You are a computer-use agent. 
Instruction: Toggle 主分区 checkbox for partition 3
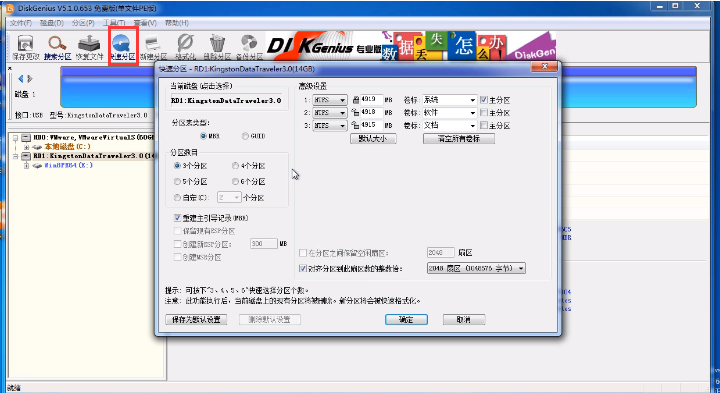click(484, 125)
